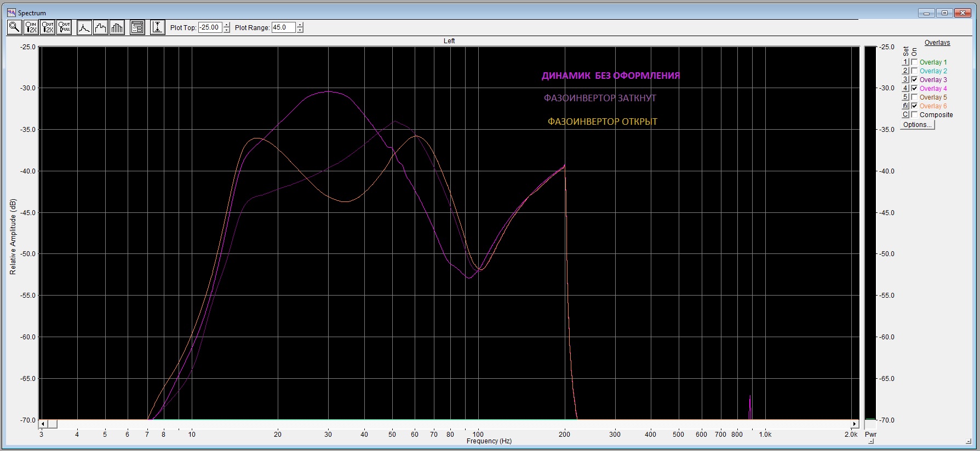Click the 'ФАЗОИНВЕРТОР ОТКРЫТ' annotation
This screenshot has width=980, height=451.
tap(603, 122)
